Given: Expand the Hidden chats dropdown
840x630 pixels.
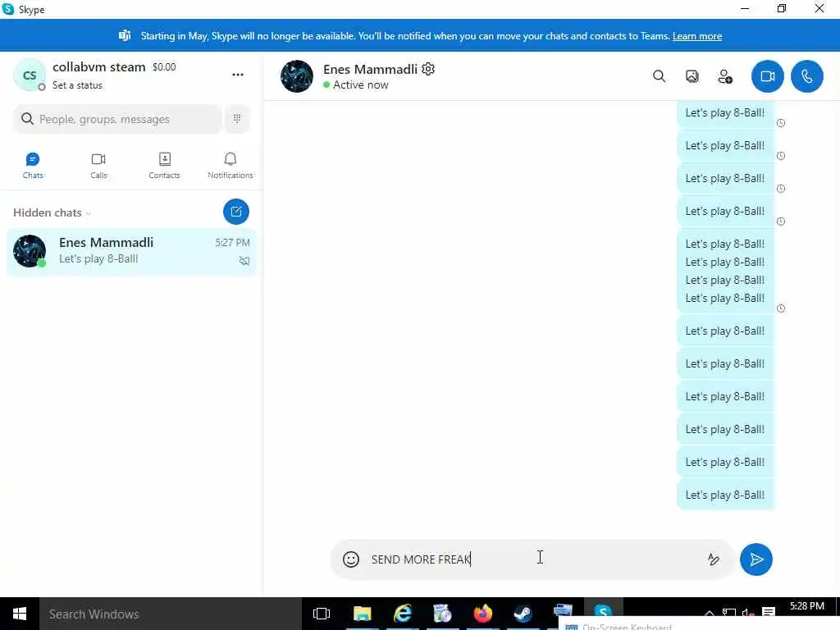Looking at the screenshot, I should [x=52, y=212].
